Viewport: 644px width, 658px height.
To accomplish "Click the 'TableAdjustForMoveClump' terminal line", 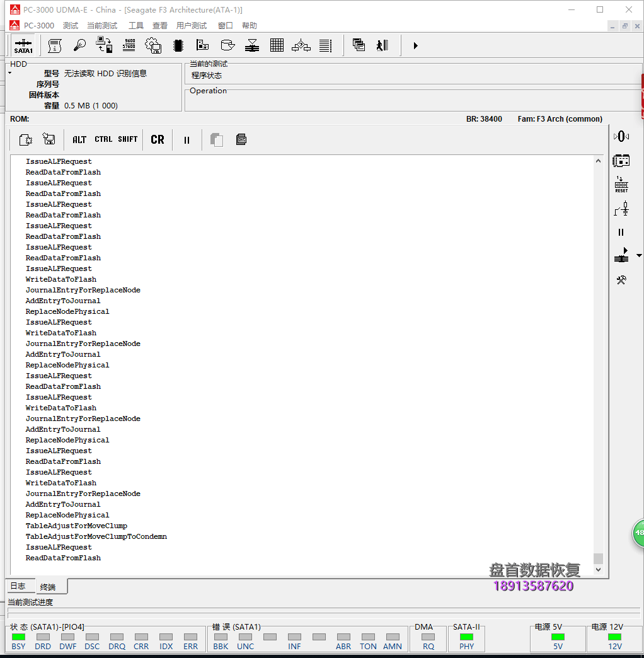I will pos(76,526).
